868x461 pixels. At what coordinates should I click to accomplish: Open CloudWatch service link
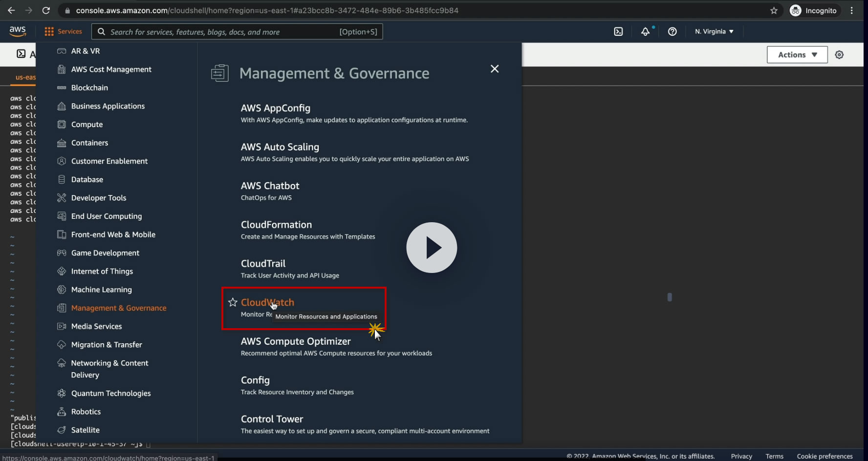pos(267,302)
